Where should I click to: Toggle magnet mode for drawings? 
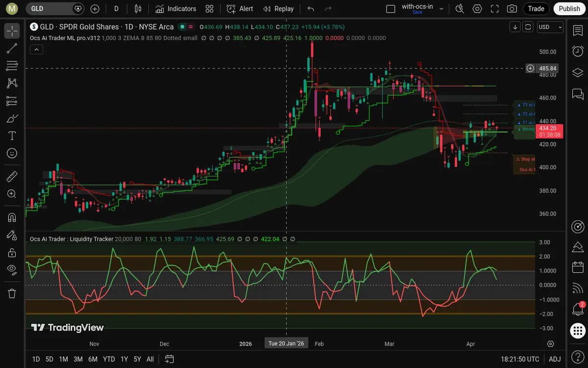coord(12,217)
